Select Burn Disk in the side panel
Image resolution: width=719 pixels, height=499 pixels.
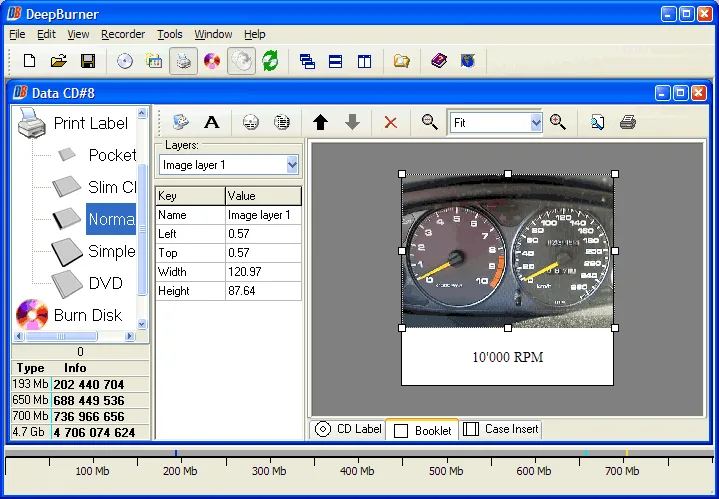(88, 315)
